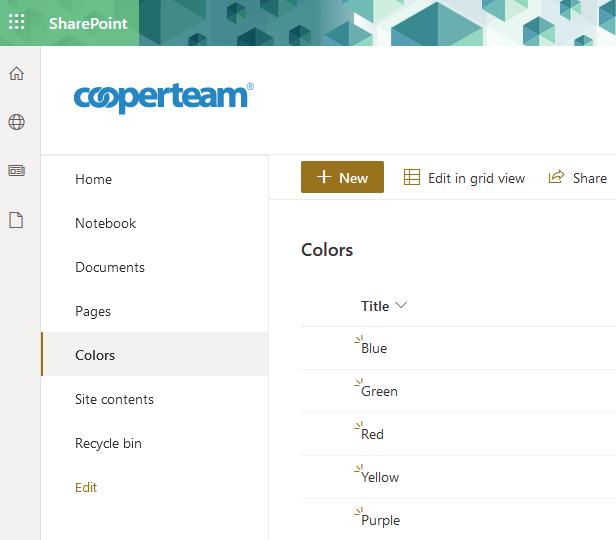Click the cooperteam site logo
The width and height of the screenshot is (616, 540).
pos(164,98)
